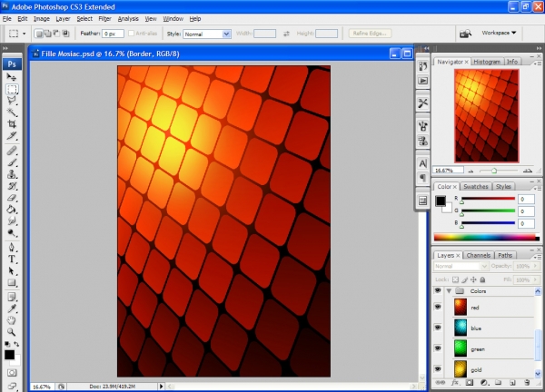The image size is (545, 392).
Task: Switch to the Channels tab
Action: (x=479, y=255)
